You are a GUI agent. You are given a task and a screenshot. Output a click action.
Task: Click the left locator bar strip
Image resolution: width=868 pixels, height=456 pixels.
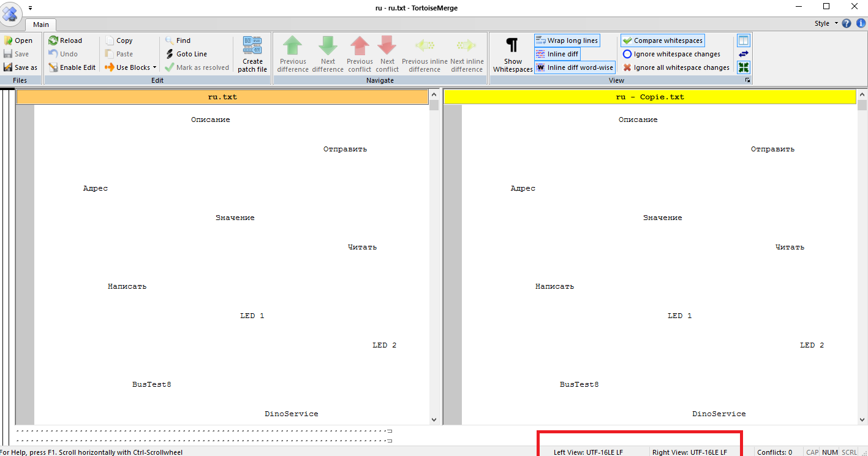point(7,267)
